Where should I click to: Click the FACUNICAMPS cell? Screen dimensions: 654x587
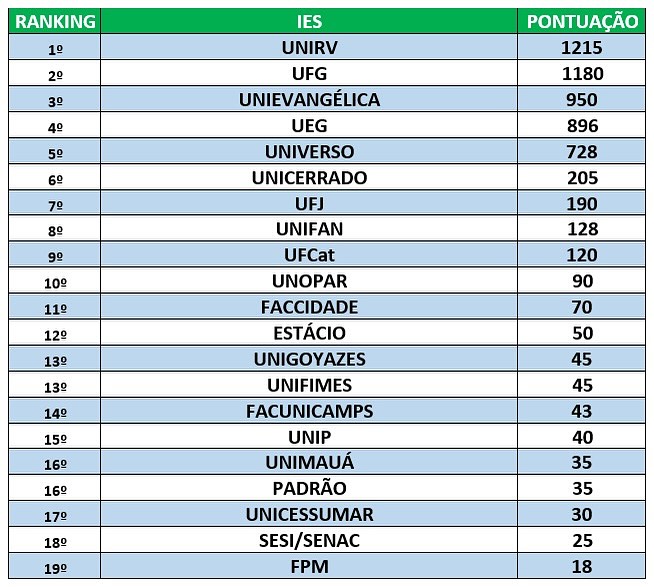coord(309,411)
